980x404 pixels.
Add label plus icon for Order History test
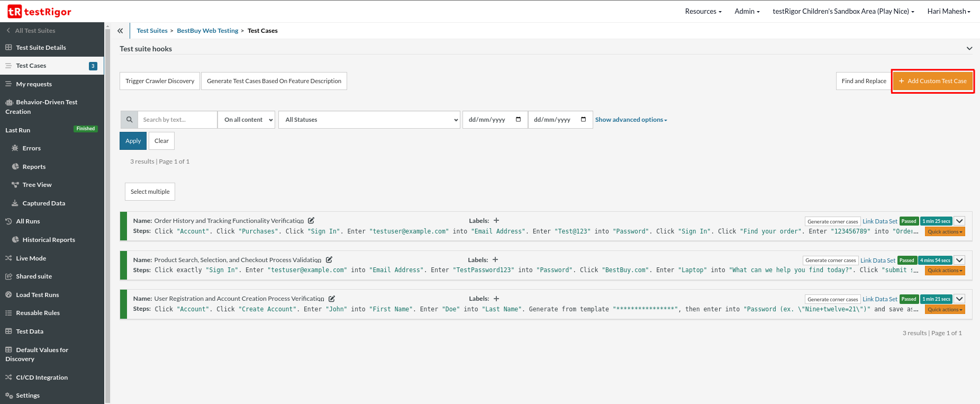[x=496, y=221]
